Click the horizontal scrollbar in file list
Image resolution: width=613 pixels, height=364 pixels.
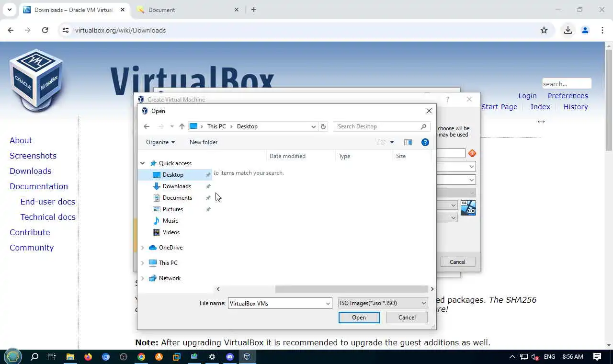[x=351, y=289]
